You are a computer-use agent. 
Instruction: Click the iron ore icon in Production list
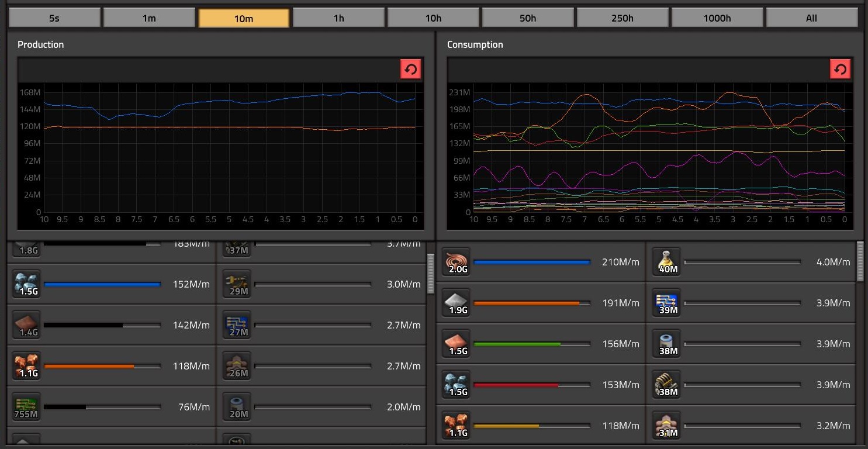click(x=26, y=284)
